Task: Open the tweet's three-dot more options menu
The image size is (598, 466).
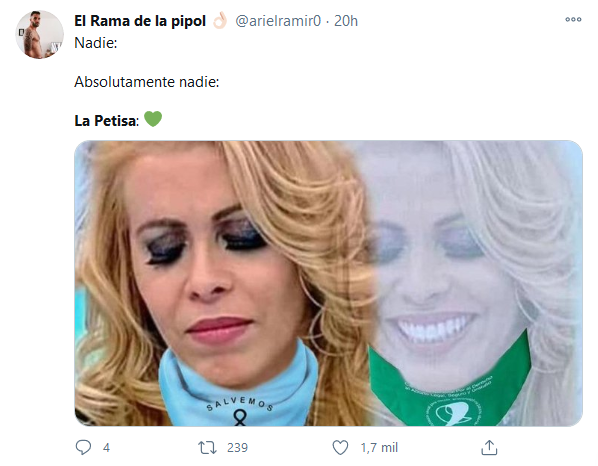Action: coord(573,19)
